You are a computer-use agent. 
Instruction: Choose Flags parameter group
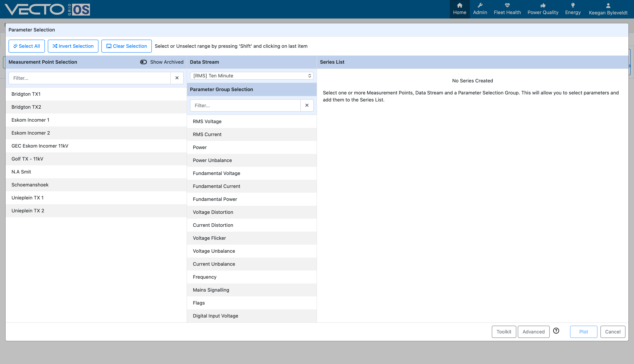pos(252,303)
